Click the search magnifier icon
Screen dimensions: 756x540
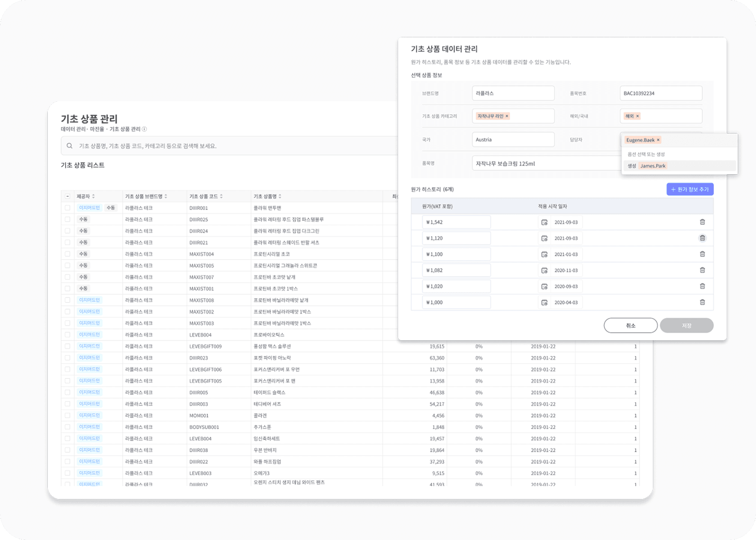coord(69,146)
